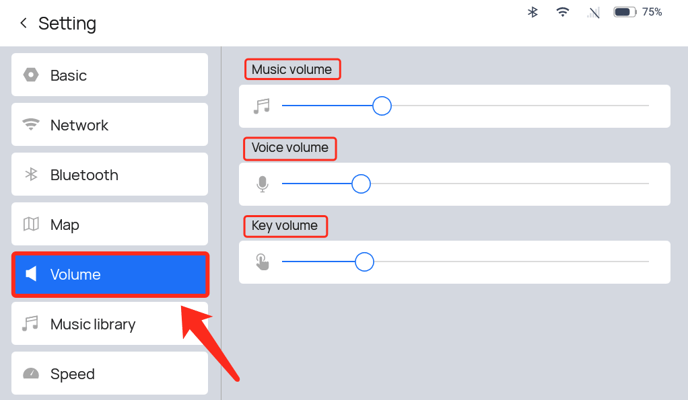688x400 pixels.
Task: Tap the no-signal cellular icon in top bar
Action: (593, 13)
